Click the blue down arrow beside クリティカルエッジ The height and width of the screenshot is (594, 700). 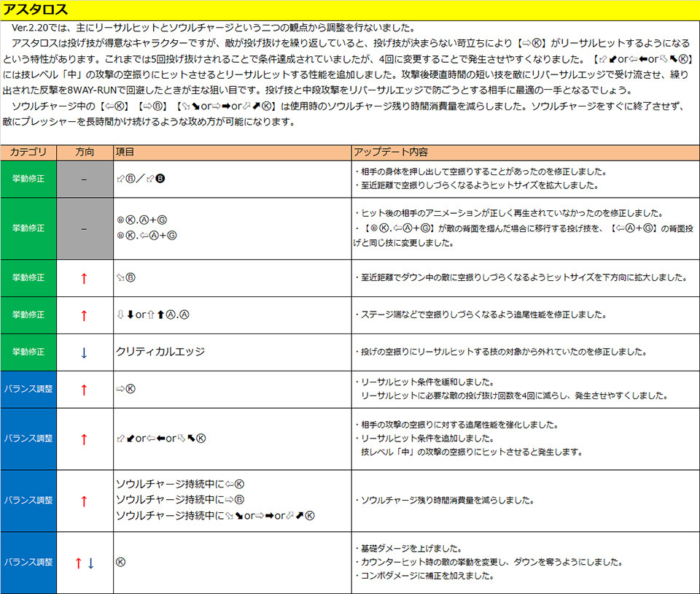tap(84, 352)
